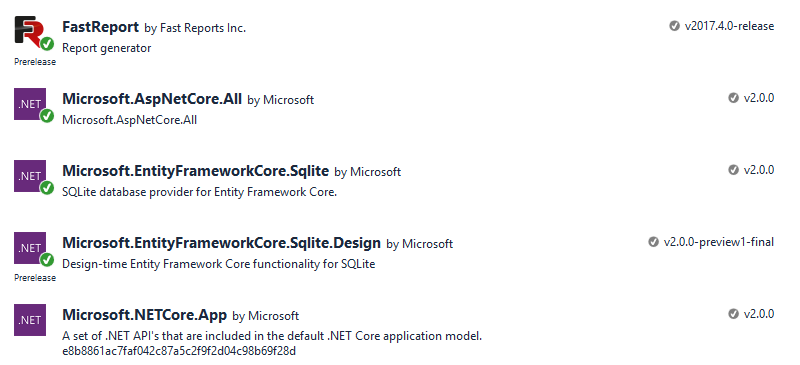Click gray check icon beside v2017.4.0-release

[674, 26]
